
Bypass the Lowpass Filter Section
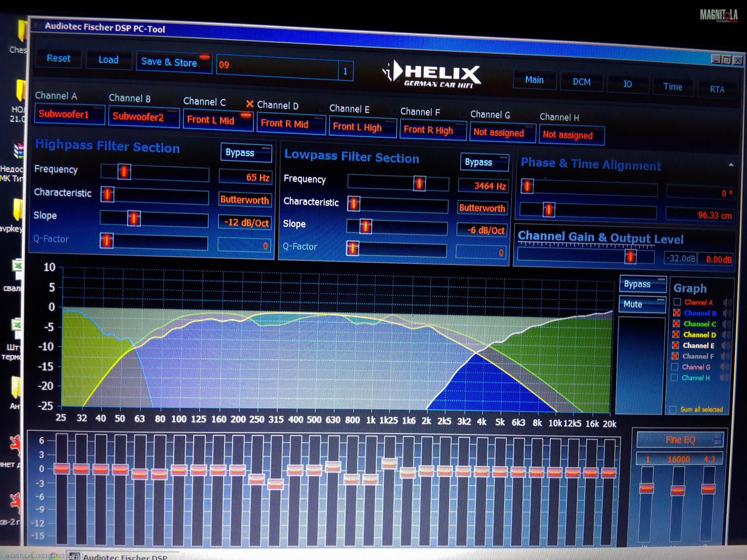click(x=484, y=162)
